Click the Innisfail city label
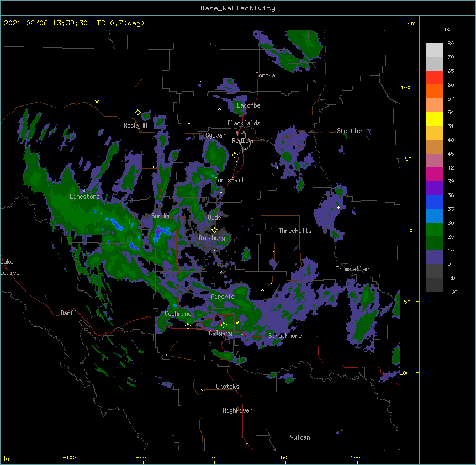Screen dimensions: 476x465 tap(229, 180)
